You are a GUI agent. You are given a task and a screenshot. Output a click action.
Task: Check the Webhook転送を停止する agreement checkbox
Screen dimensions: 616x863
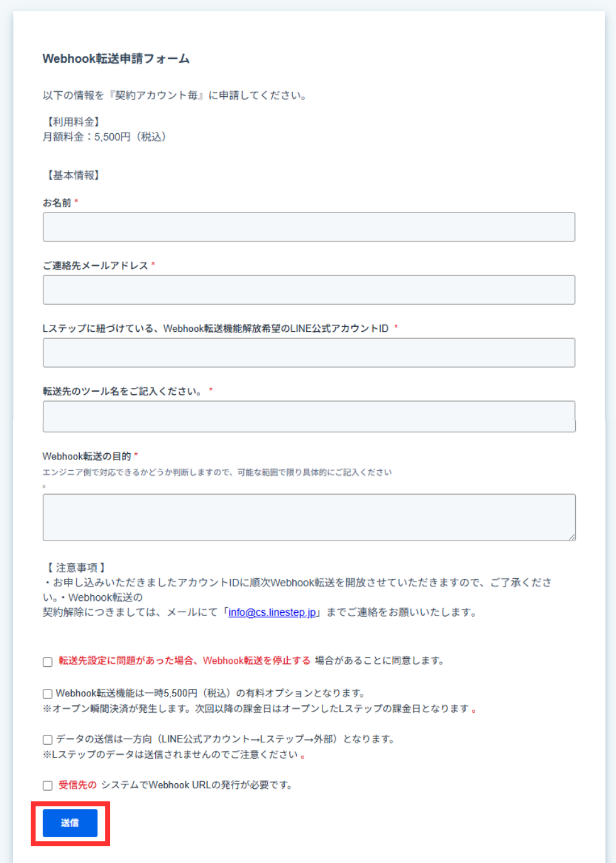pos(48,662)
